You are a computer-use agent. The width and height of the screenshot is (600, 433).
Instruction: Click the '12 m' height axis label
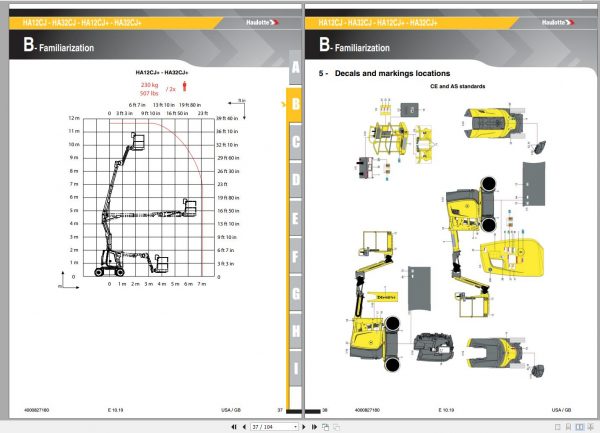coord(74,118)
